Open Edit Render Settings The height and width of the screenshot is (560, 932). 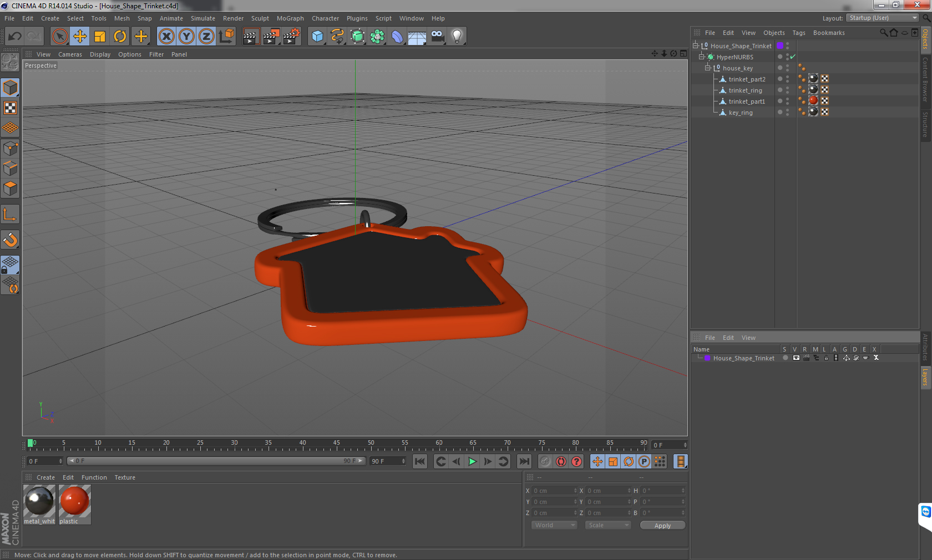click(292, 37)
